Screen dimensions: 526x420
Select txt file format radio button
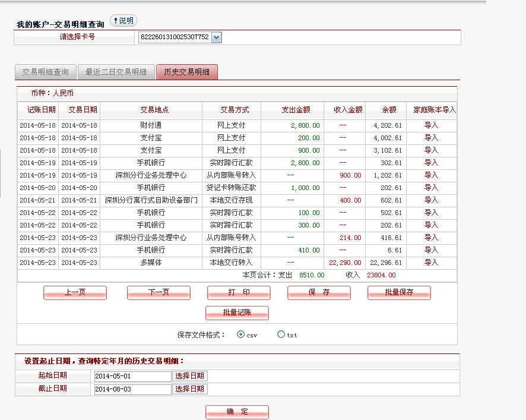point(281,334)
